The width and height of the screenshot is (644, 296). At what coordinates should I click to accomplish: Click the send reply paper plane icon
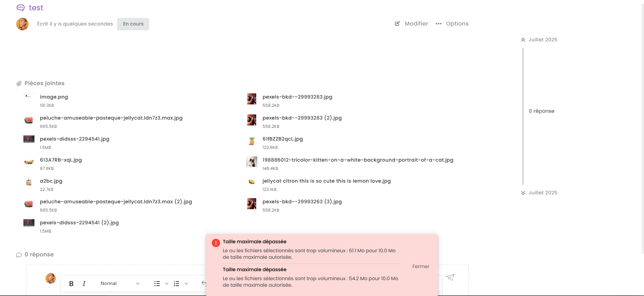(x=450, y=277)
